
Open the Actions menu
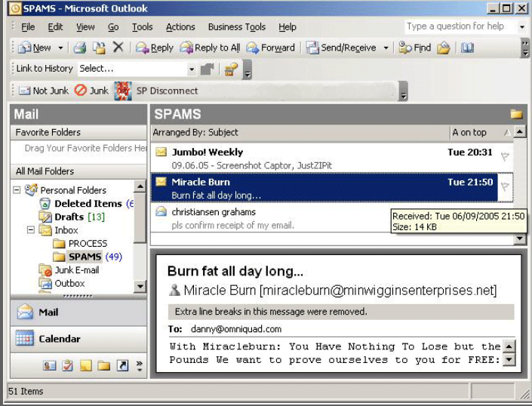(180, 27)
